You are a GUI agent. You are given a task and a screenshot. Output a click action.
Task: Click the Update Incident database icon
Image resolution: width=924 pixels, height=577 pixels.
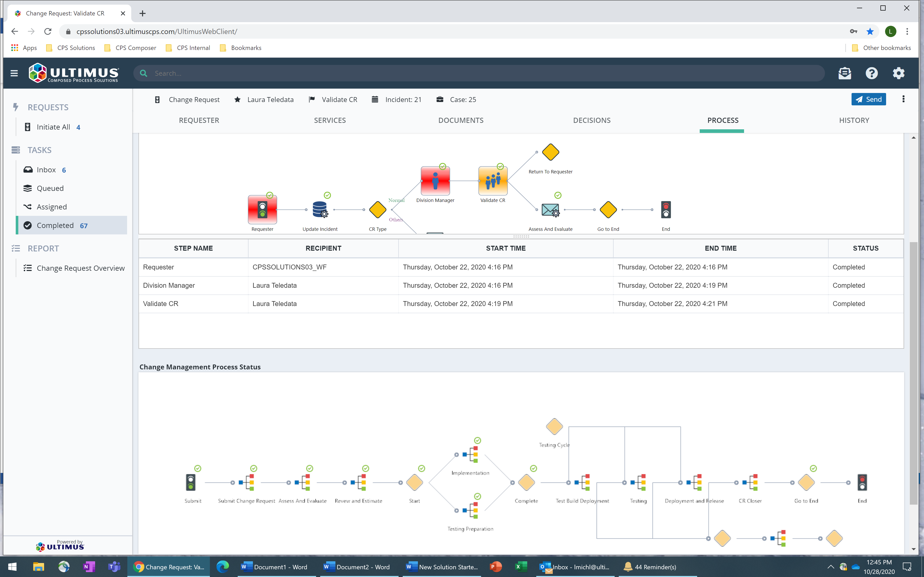click(x=320, y=209)
